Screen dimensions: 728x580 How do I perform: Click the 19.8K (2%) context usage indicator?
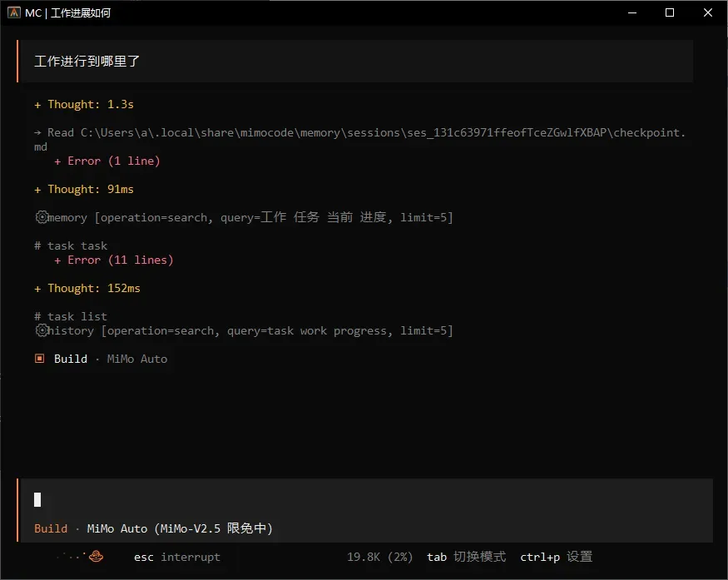point(379,557)
